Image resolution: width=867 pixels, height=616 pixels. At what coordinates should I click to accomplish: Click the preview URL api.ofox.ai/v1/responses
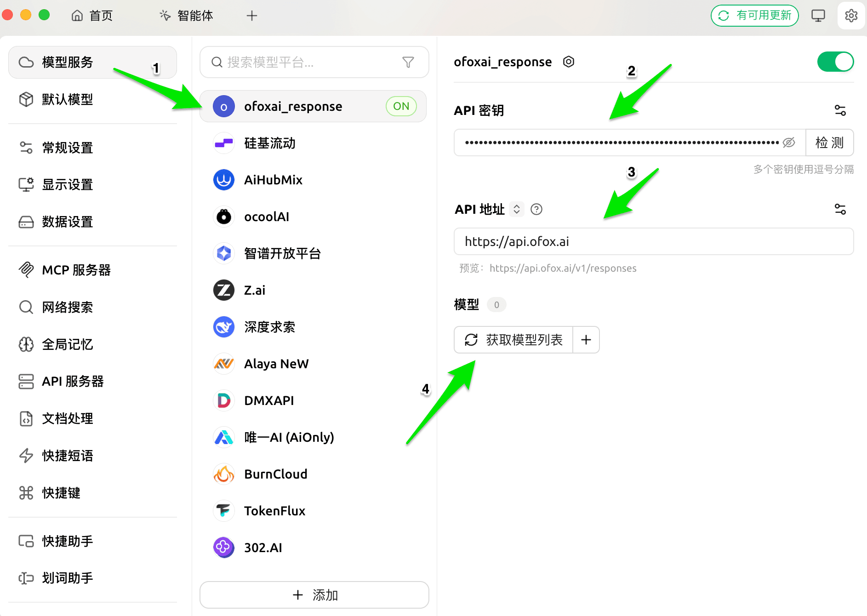563,268
